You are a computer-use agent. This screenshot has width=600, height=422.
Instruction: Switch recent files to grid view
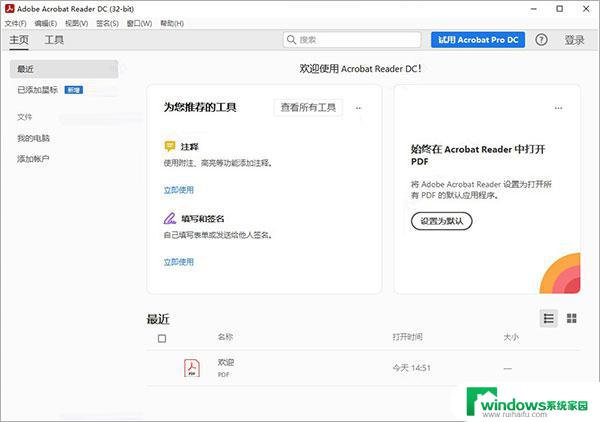click(x=572, y=318)
